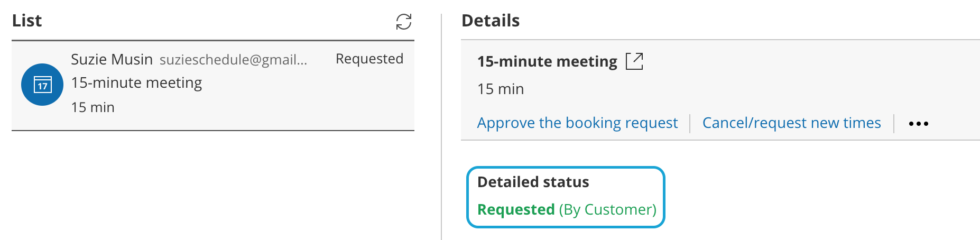Click the Cancel/request new times link
Image resolution: width=980 pixels, height=240 pixels.
click(791, 123)
